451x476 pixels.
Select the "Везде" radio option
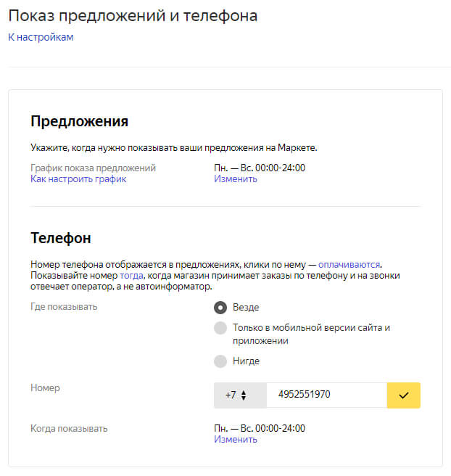pos(220,308)
